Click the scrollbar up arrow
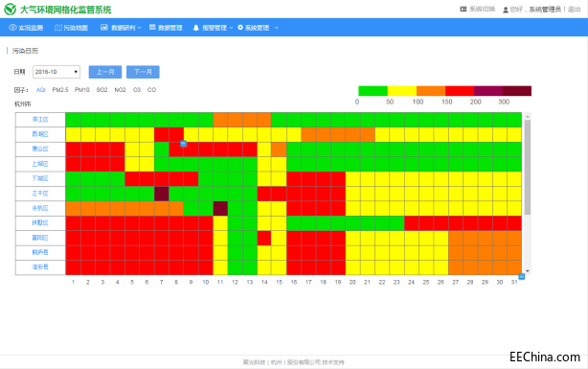This screenshot has width=588, height=369. pyautogui.click(x=528, y=117)
